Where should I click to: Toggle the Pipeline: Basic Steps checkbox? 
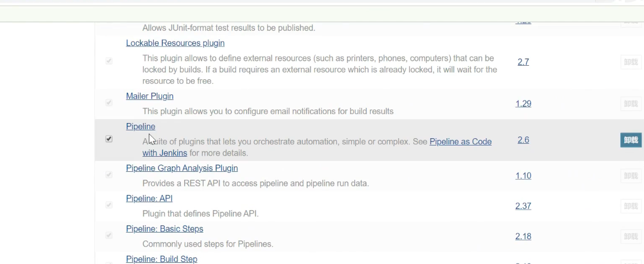109,235
